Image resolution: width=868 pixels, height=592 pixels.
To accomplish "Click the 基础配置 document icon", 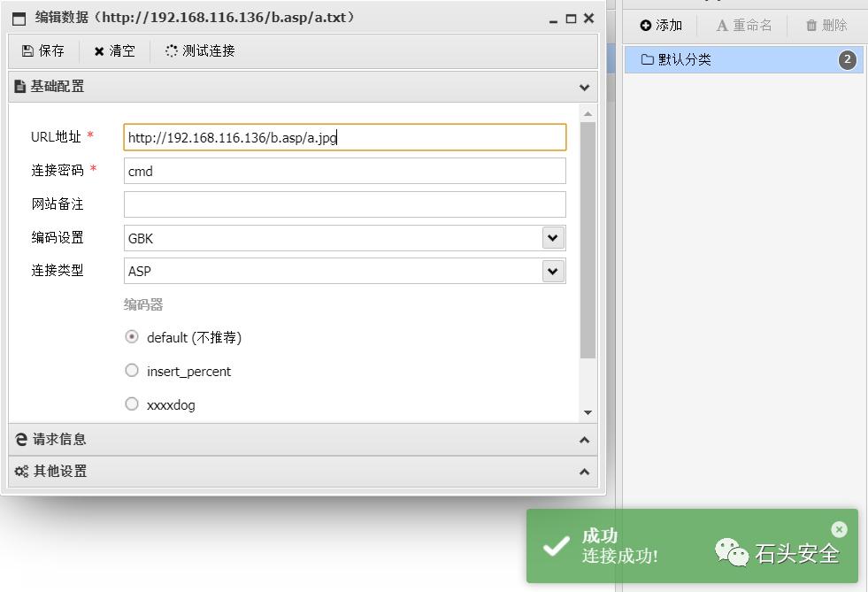I will tap(20, 87).
